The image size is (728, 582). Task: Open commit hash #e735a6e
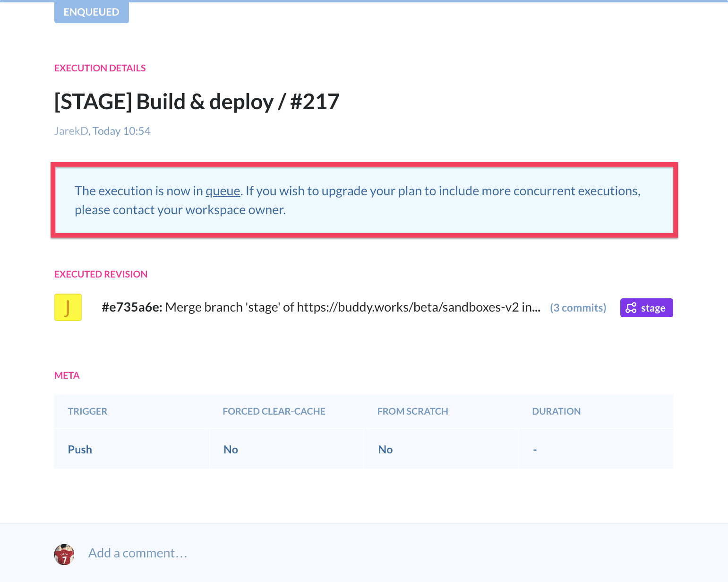click(132, 307)
